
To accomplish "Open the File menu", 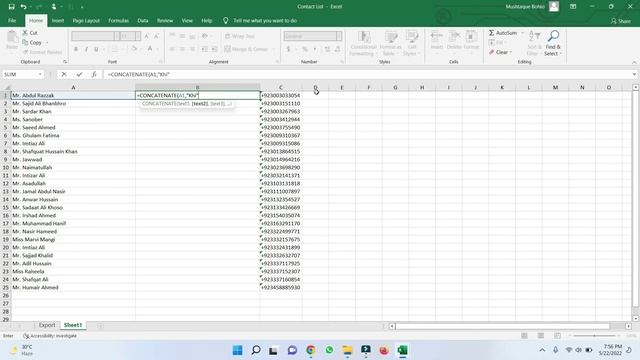I will [x=12, y=20].
